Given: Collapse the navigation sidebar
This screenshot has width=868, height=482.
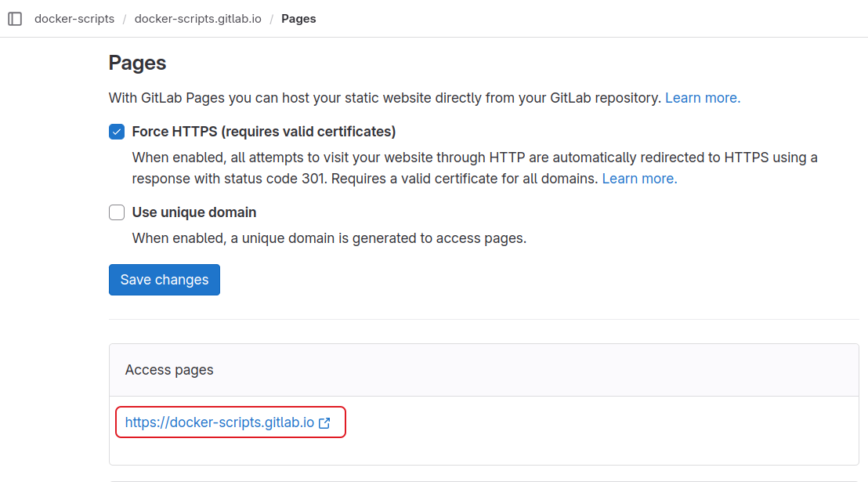Looking at the screenshot, I should [x=15, y=18].
